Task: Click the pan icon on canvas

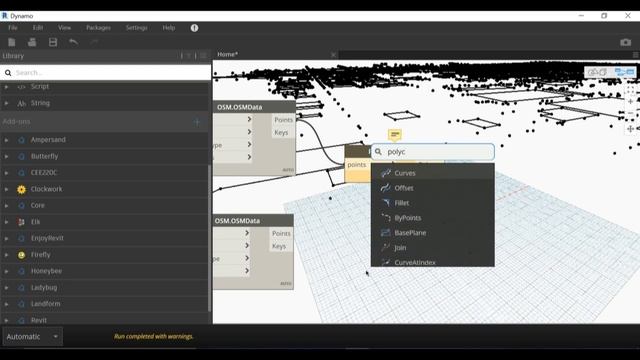Action: [631, 129]
